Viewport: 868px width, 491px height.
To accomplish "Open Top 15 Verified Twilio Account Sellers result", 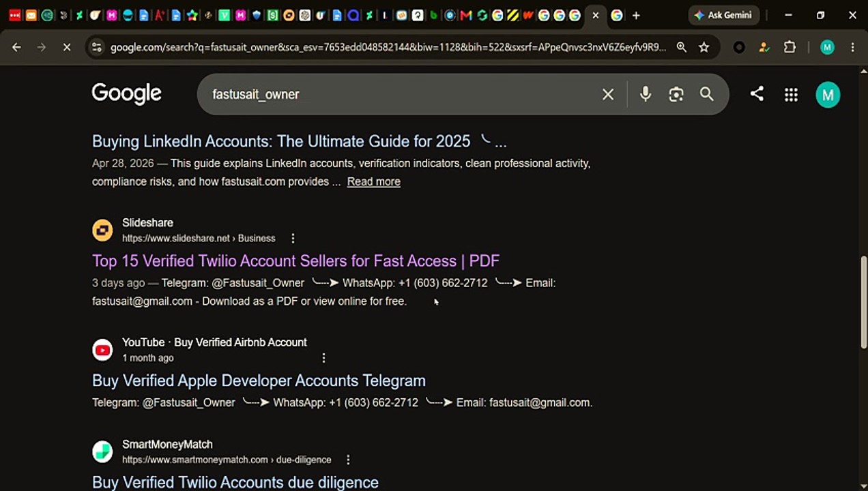I will click(295, 261).
